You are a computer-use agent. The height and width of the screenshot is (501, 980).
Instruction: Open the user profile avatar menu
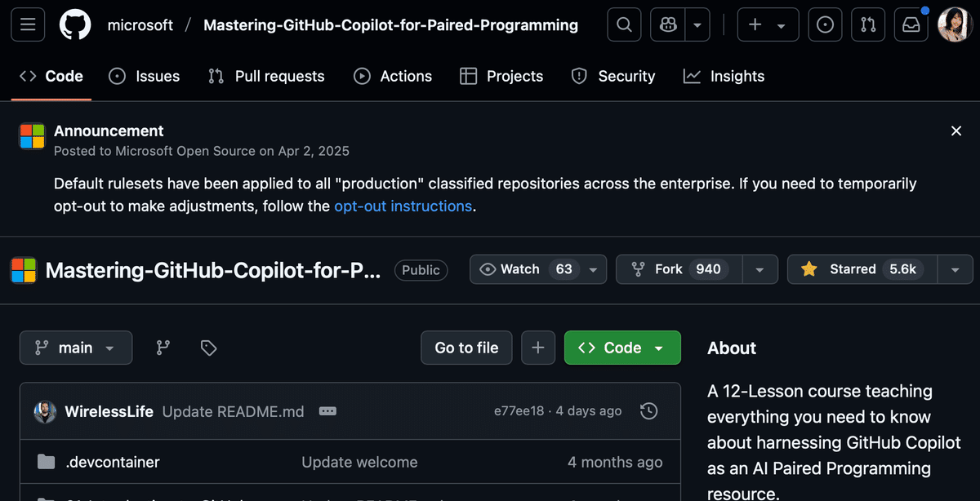[953, 25]
